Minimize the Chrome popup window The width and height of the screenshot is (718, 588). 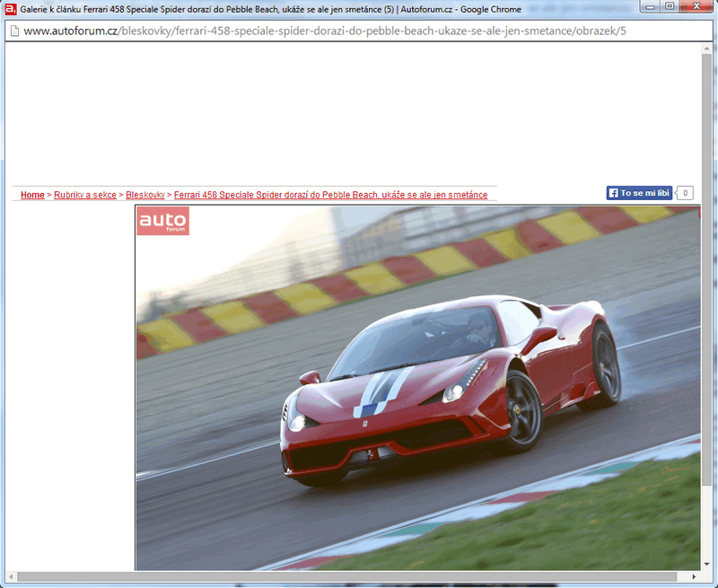tap(649, 7)
